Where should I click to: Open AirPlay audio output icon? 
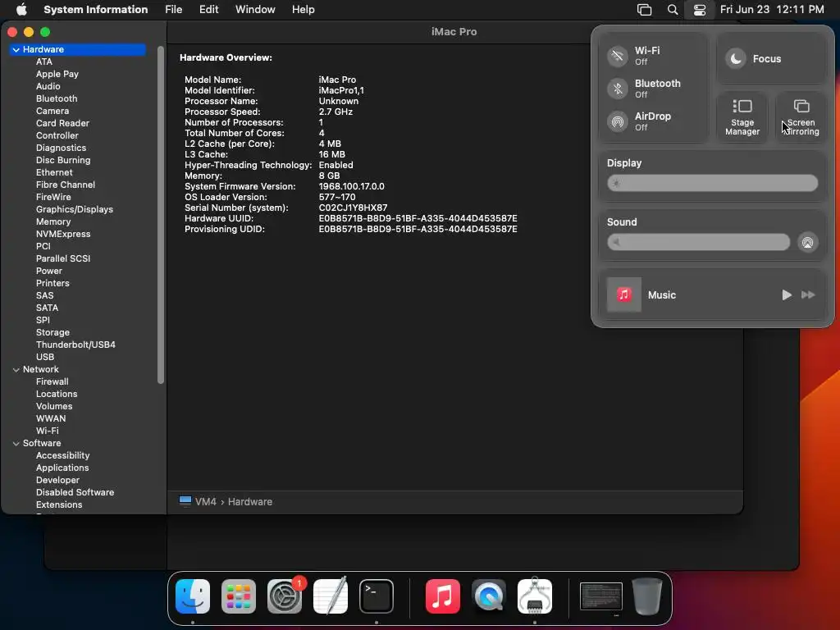807,242
